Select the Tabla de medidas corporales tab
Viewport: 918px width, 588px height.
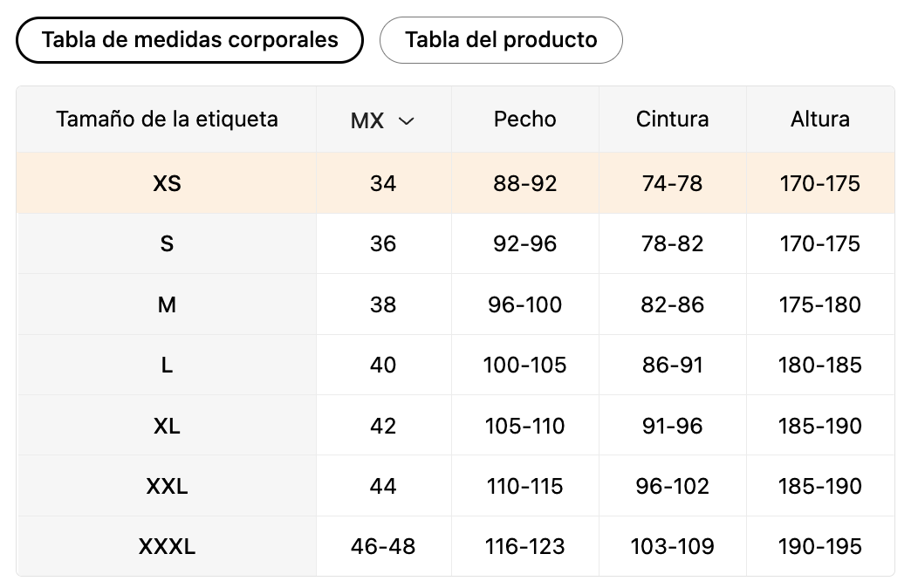click(x=189, y=40)
